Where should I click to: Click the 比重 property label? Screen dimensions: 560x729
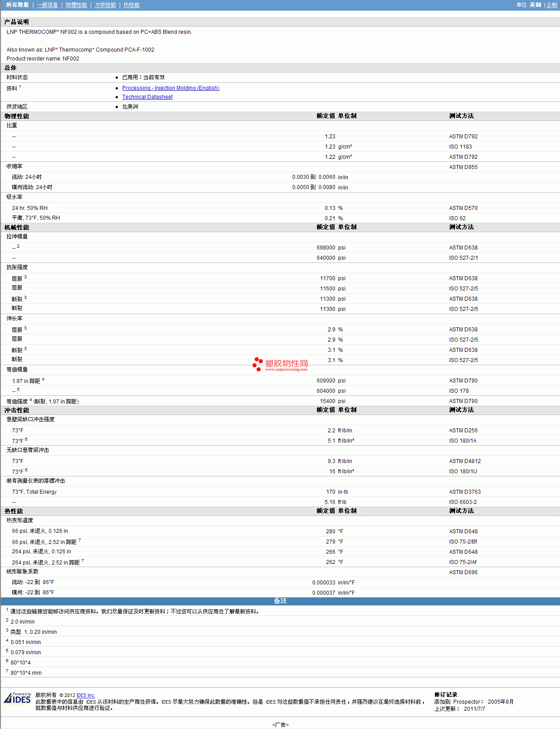12,125
